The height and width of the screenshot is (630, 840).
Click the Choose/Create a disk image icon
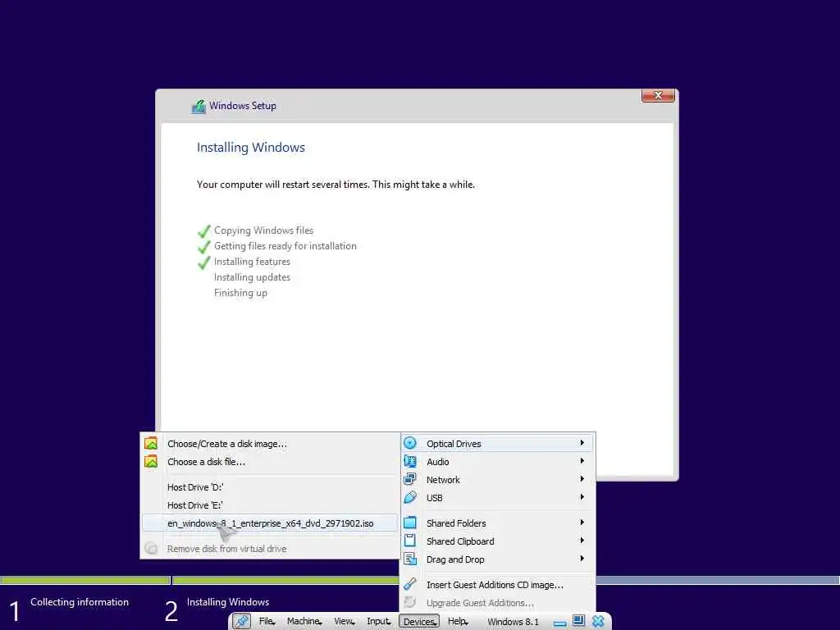[151, 443]
